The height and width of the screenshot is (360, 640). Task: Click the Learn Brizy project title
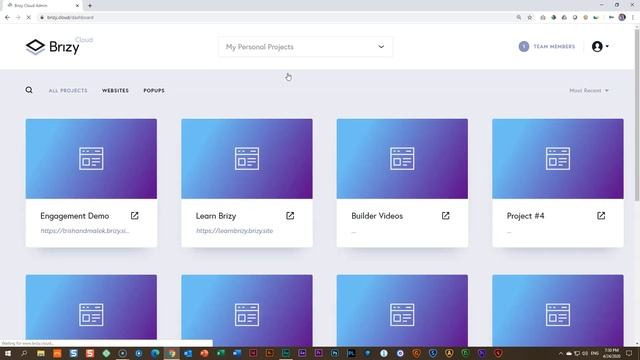216,216
